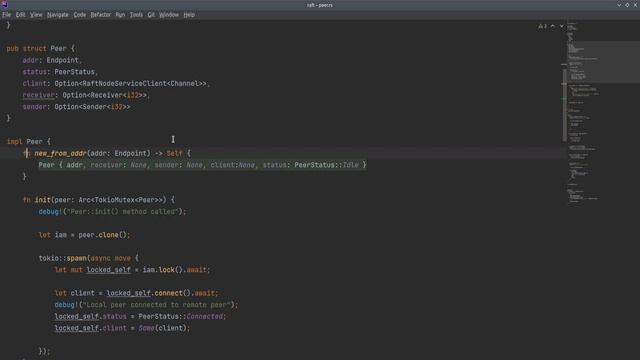Click 'Self' return type
Viewport: 640px width, 360px height.
pos(174,153)
